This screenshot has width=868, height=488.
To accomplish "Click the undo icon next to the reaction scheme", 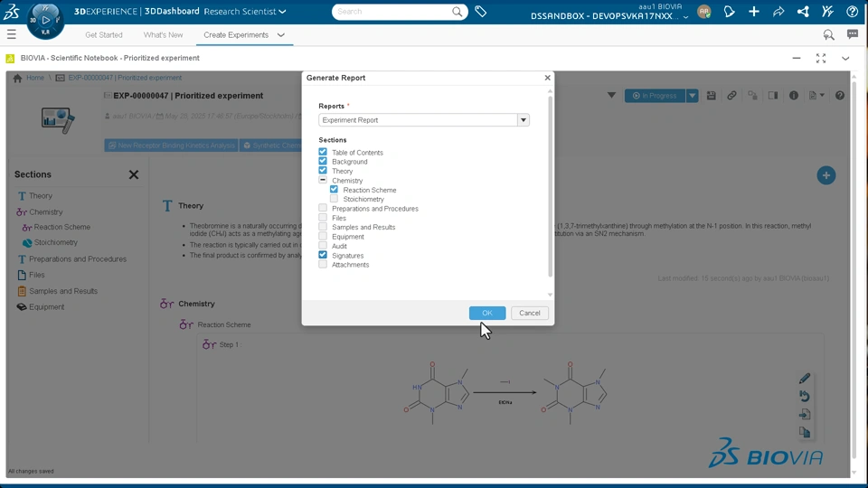I will pos(805,396).
